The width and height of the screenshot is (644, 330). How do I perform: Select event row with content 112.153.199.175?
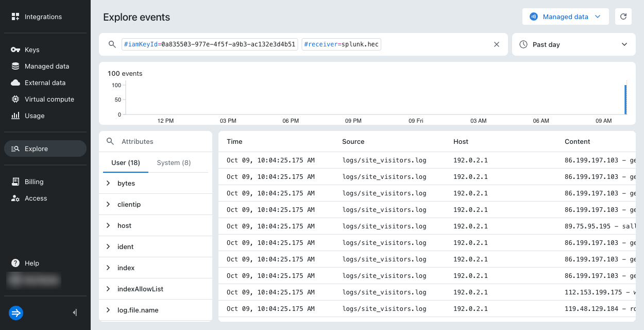(x=427, y=292)
